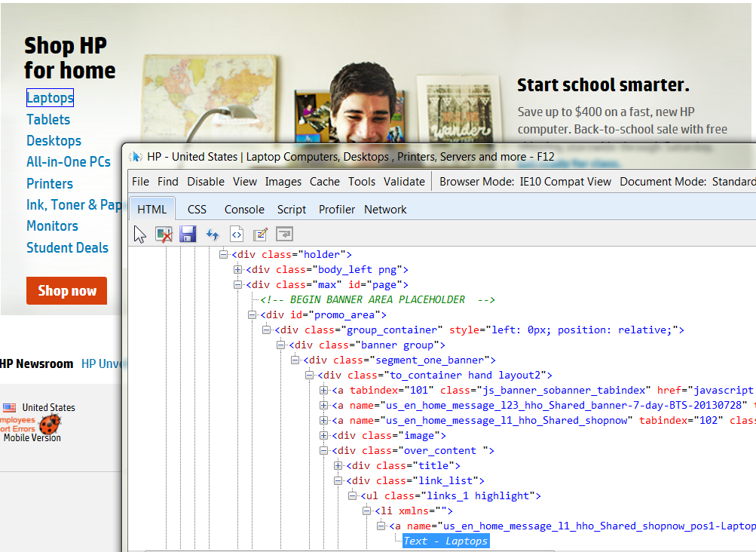Open the Document Mode menu

687,182
